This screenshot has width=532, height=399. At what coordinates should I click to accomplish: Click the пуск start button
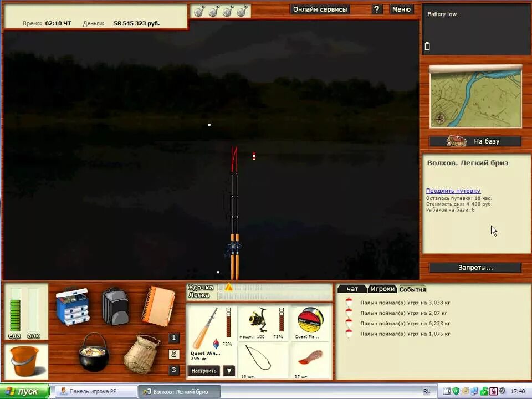coord(25,391)
